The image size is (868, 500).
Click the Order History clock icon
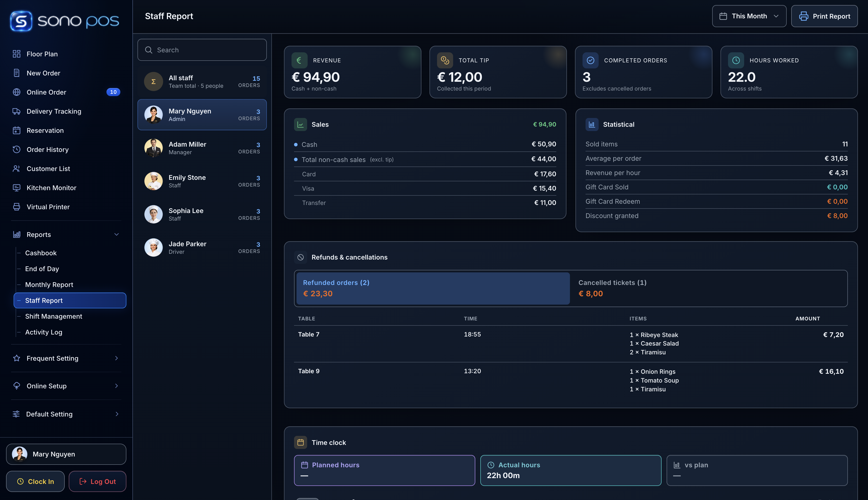coord(17,149)
